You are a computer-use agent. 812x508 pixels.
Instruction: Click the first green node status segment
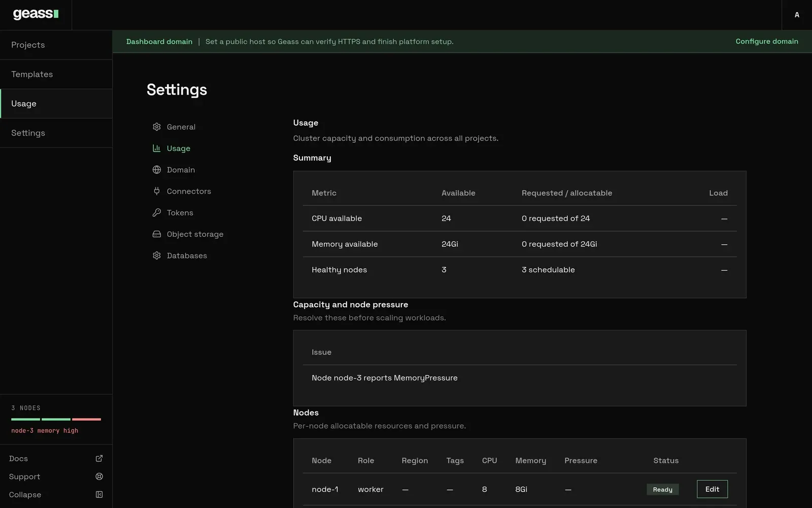(25, 419)
